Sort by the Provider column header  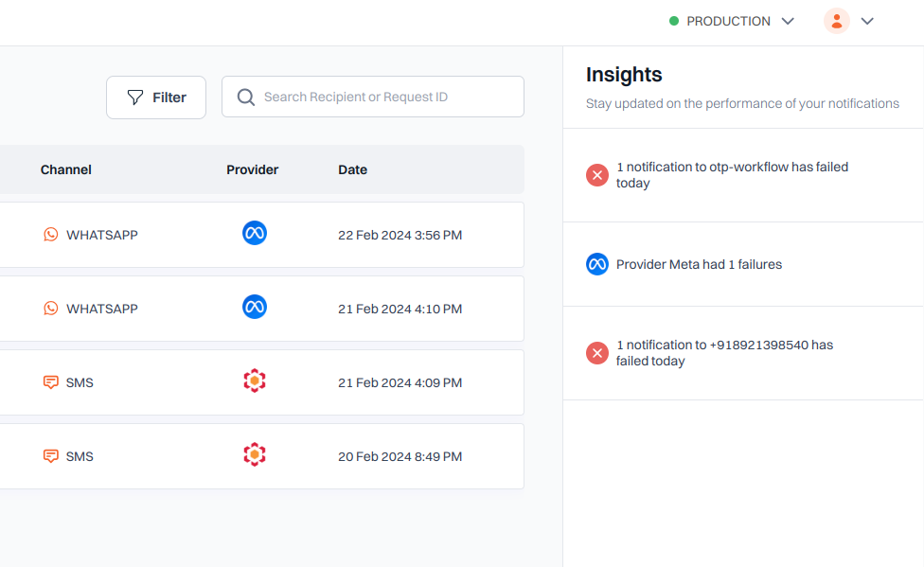click(252, 169)
